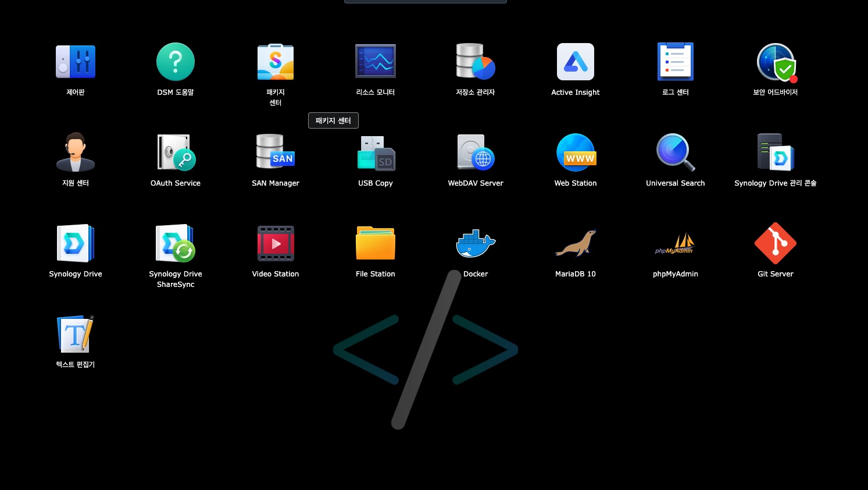
Task: Launch Web Station
Action: (576, 152)
